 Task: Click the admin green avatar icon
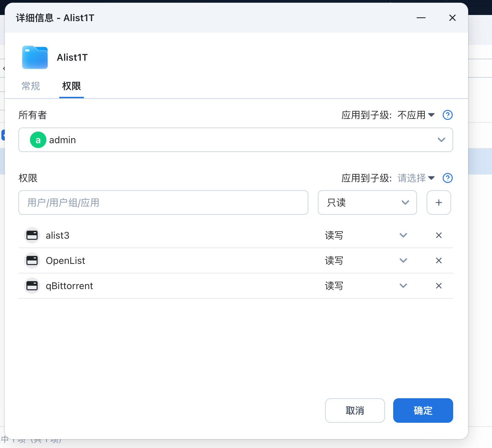point(38,140)
